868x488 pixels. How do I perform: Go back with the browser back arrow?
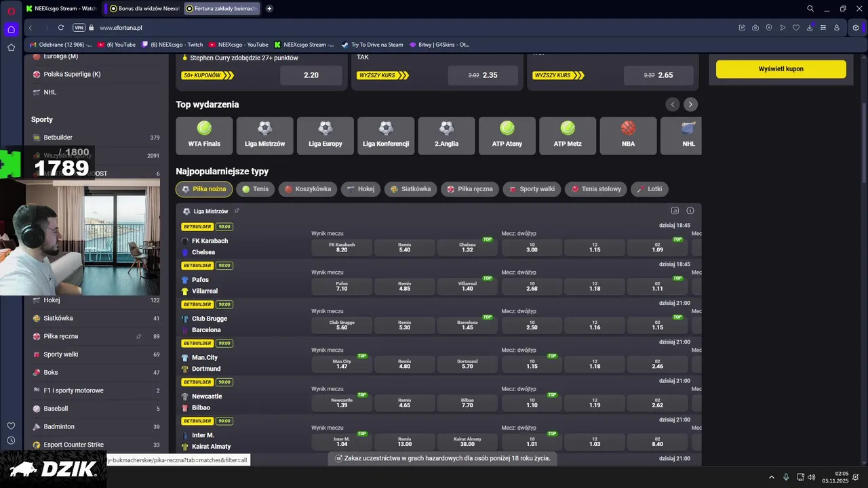click(x=31, y=28)
